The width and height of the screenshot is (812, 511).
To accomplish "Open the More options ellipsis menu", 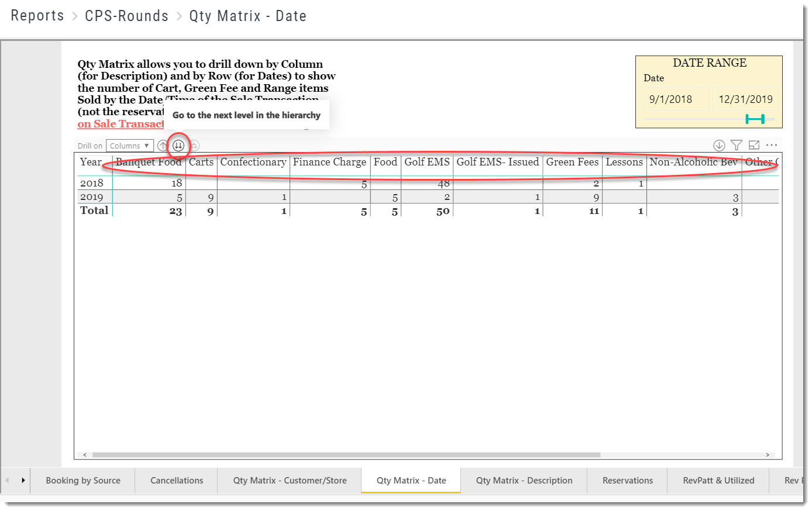I will pyautogui.click(x=772, y=144).
